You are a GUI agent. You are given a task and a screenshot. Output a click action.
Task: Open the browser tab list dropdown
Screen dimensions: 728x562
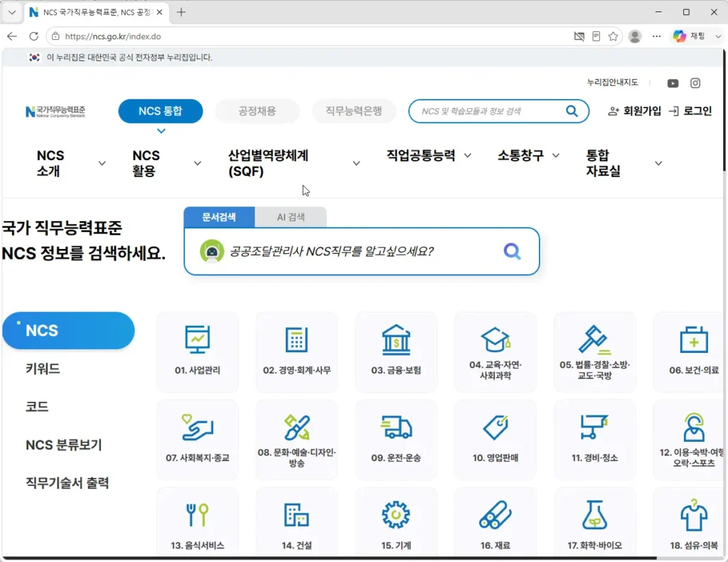(x=12, y=13)
